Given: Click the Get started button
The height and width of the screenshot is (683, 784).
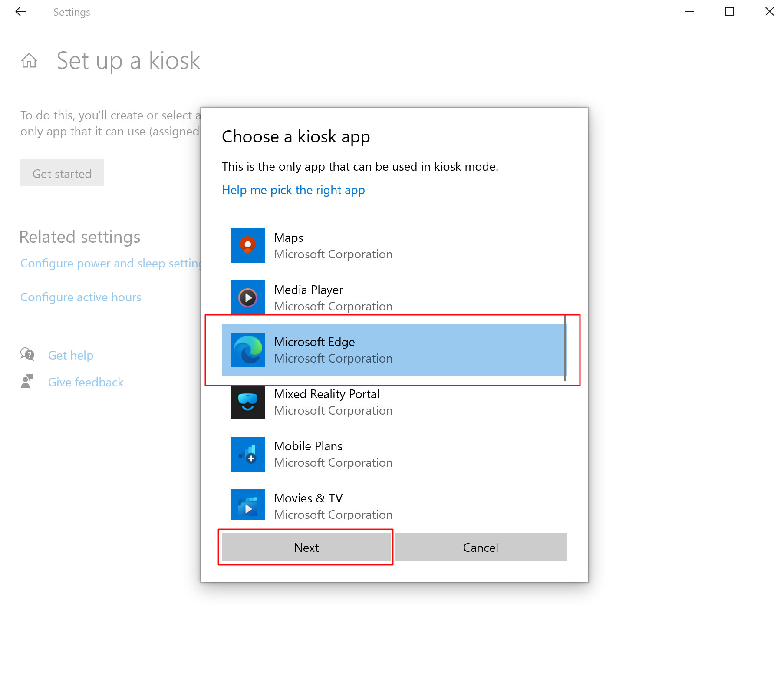Looking at the screenshot, I should [62, 173].
